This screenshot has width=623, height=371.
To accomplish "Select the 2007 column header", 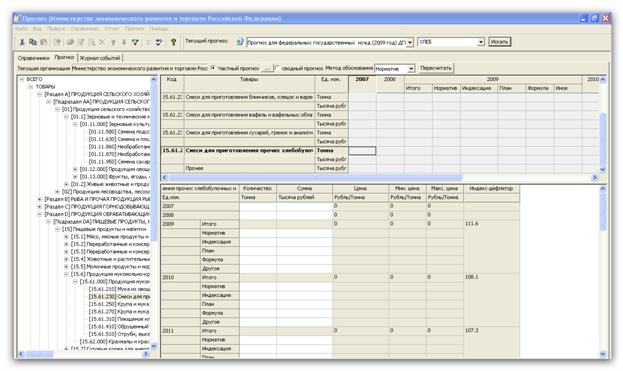I will point(362,79).
